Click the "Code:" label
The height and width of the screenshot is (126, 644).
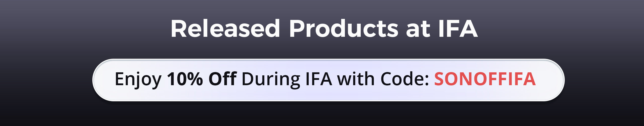tap(405, 79)
